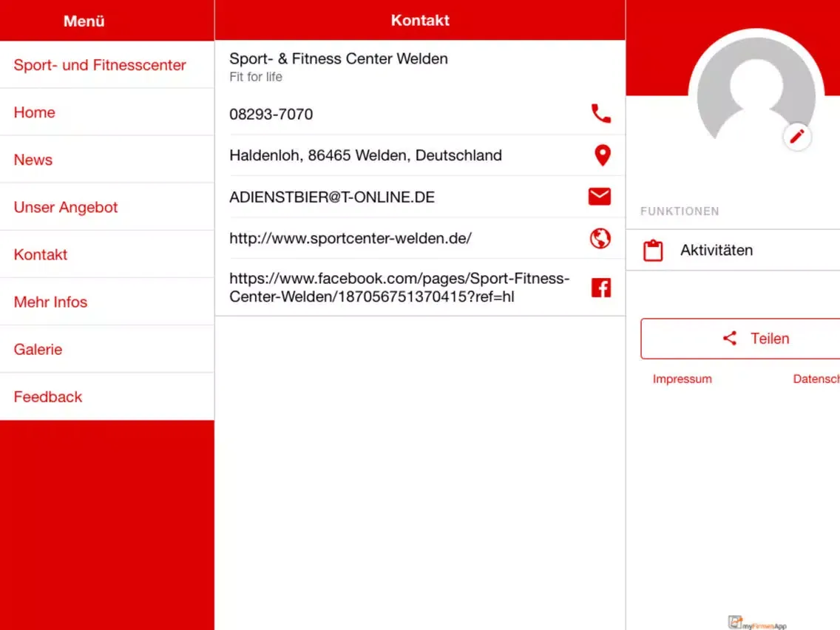Screen dimensions: 840x630
Task: Open the website globe icon
Action: pyautogui.click(x=600, y=238)
